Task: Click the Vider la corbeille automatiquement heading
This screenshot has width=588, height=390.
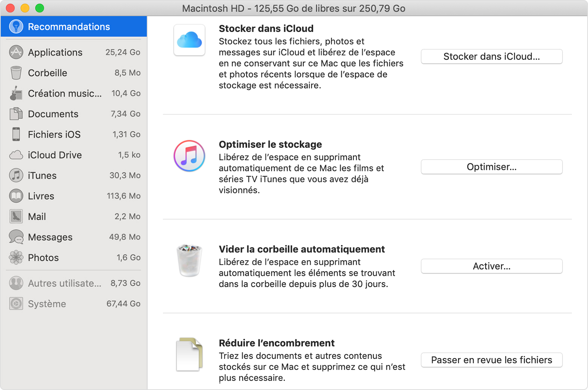Action: point(302,249)
